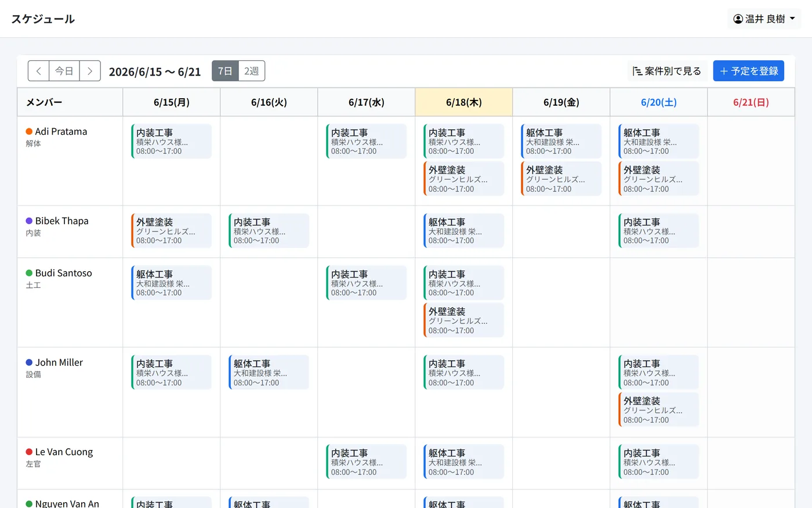812x508 pixels.
Task: Select the 6/15(月) column header
Action: pos(172,102)
